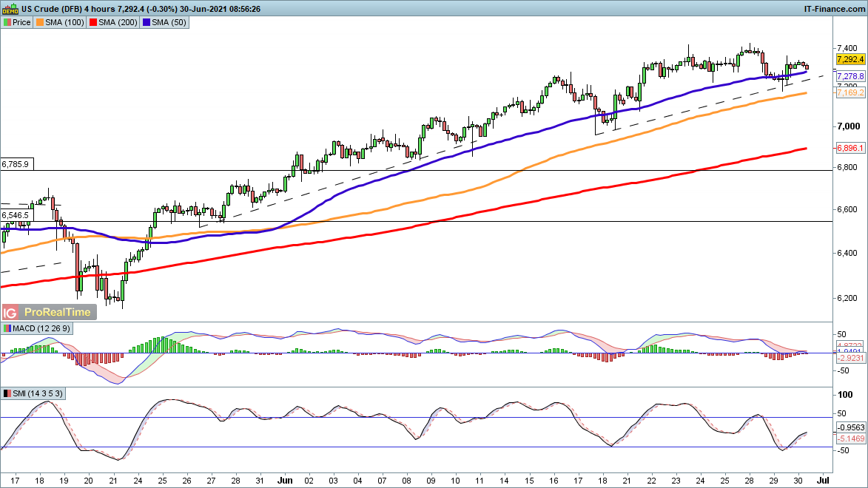Click the IG ProRealTime logo
Image resolution: width=868 pixels, height=488 pixels.
50,312
